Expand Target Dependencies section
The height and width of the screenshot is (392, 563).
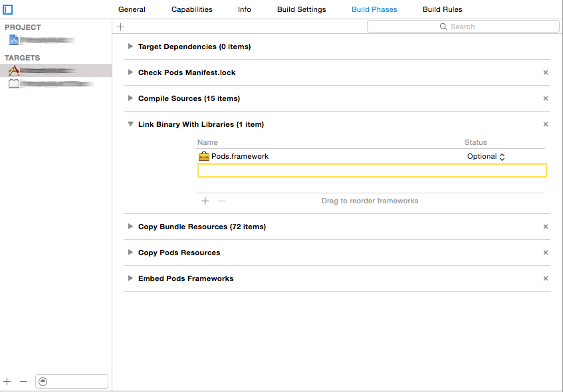point(130,47)
